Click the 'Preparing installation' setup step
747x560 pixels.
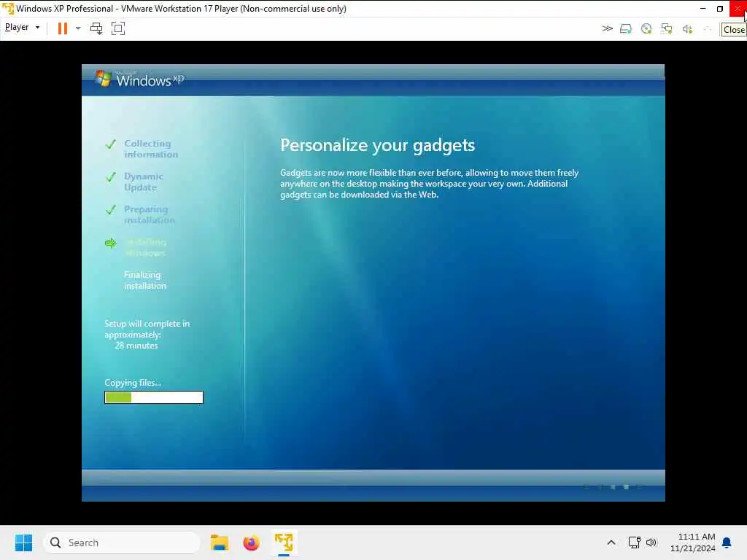pos(149,214)
